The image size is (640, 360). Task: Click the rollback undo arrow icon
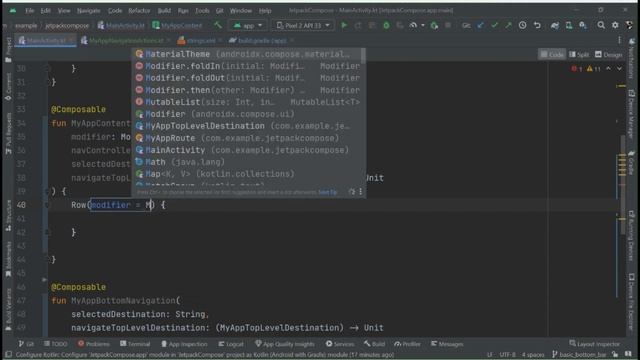click(x=537, y=25)
